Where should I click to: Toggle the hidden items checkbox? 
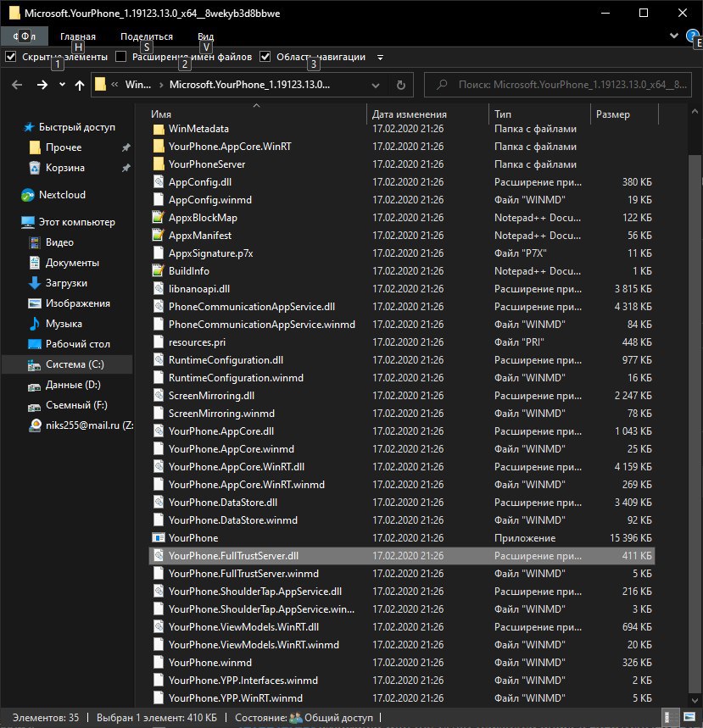tap(11, 57)
